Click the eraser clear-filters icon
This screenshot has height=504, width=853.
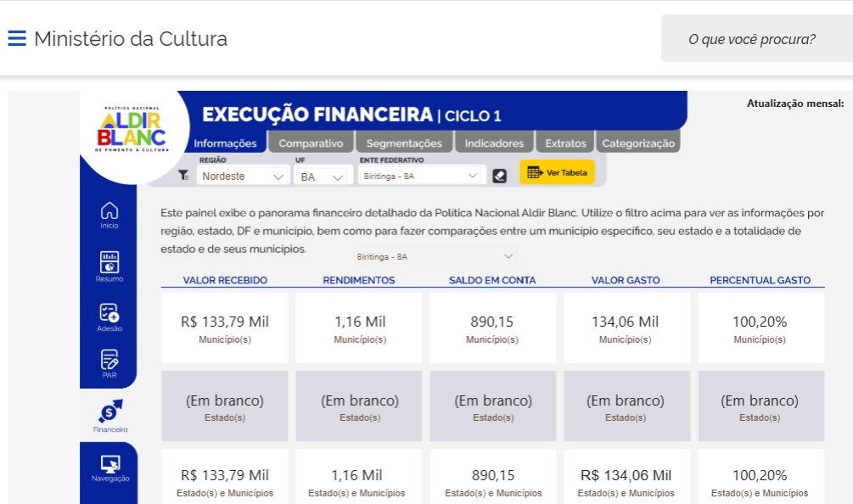(x=500, y=176)
